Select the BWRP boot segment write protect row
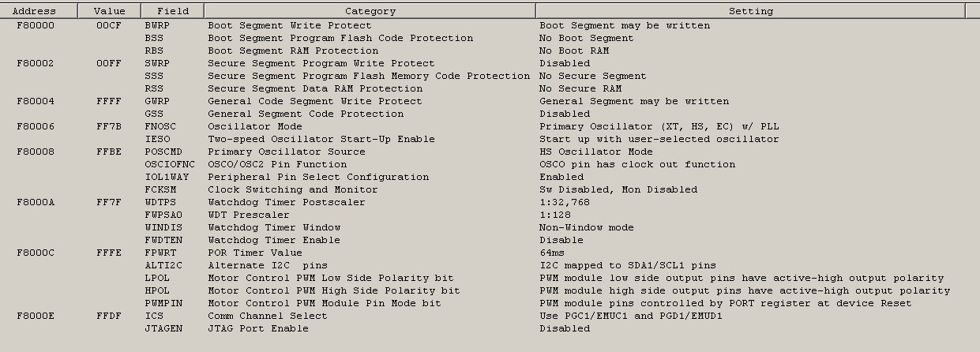The image size is (980, 352). point(490,25)
